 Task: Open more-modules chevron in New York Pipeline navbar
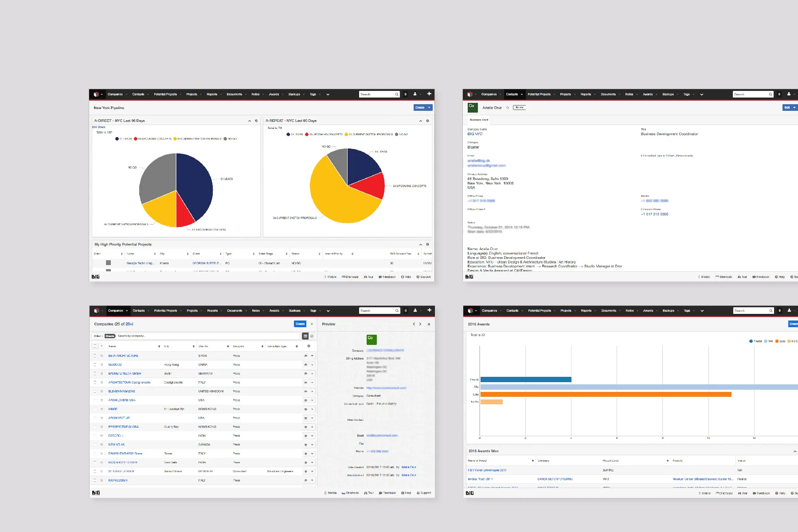(328, 94)
